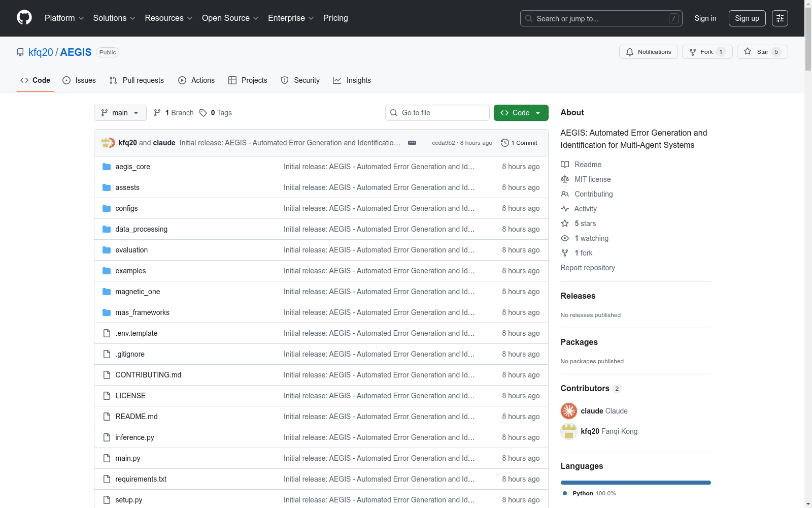Open inference.py file

tap(134, 437)
